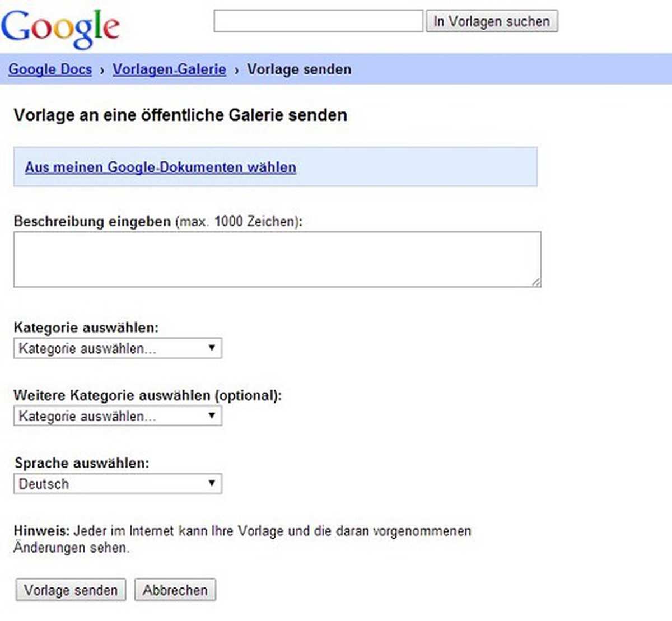The height and width of the screenshot is (621, 672).
Task: Open the Sprache dropdown showing Deutsch
Action: pos(118,484)
